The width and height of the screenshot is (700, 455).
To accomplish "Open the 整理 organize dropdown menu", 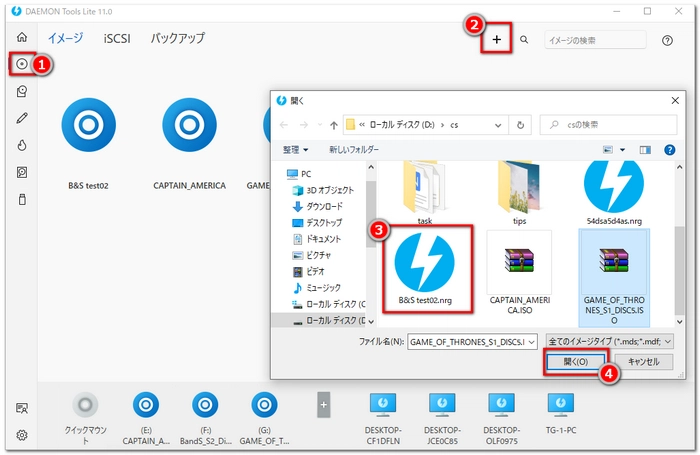I will pos(296,149).
